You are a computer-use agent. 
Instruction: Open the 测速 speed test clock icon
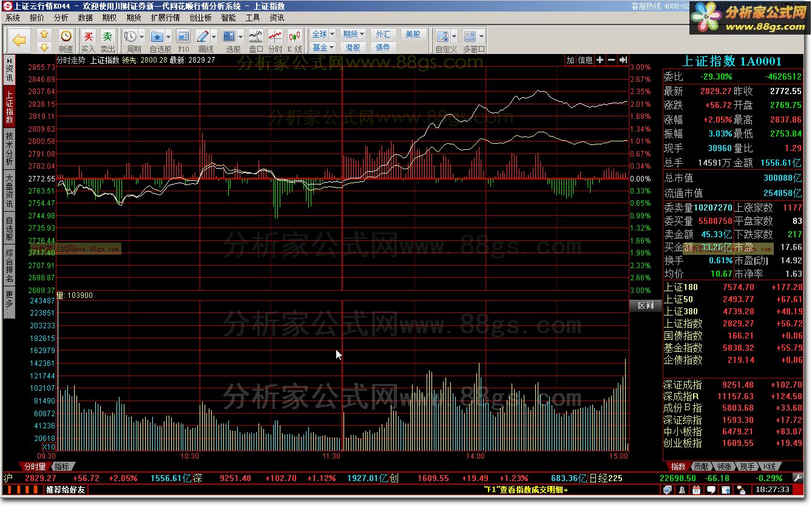click(66, 36)
